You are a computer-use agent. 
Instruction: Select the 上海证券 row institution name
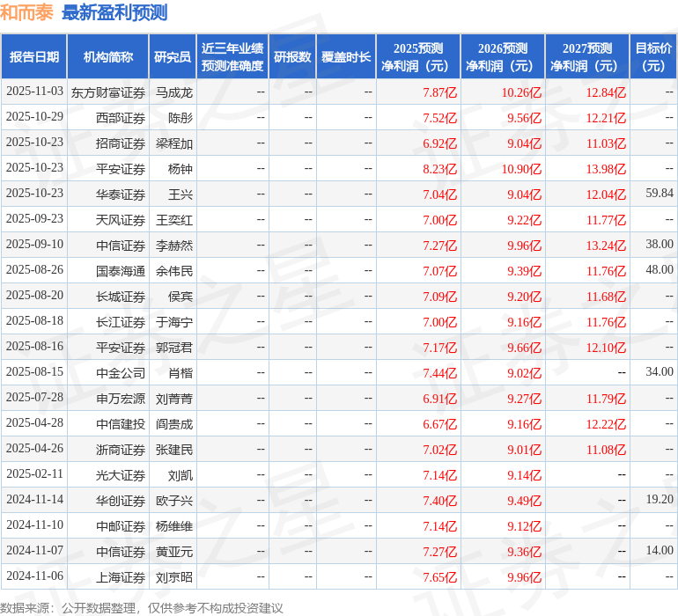[121, 577]
